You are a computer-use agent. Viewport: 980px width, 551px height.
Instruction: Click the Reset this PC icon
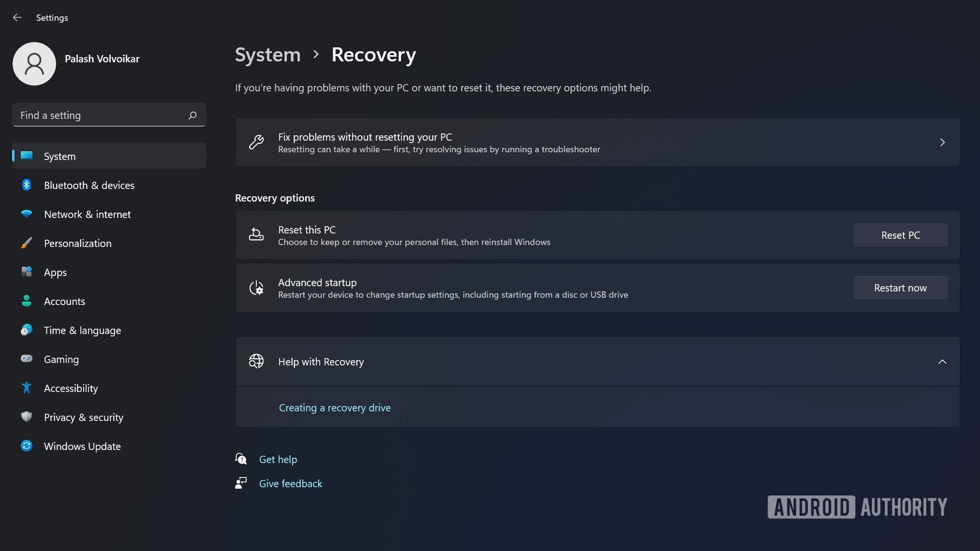[256, 235]
